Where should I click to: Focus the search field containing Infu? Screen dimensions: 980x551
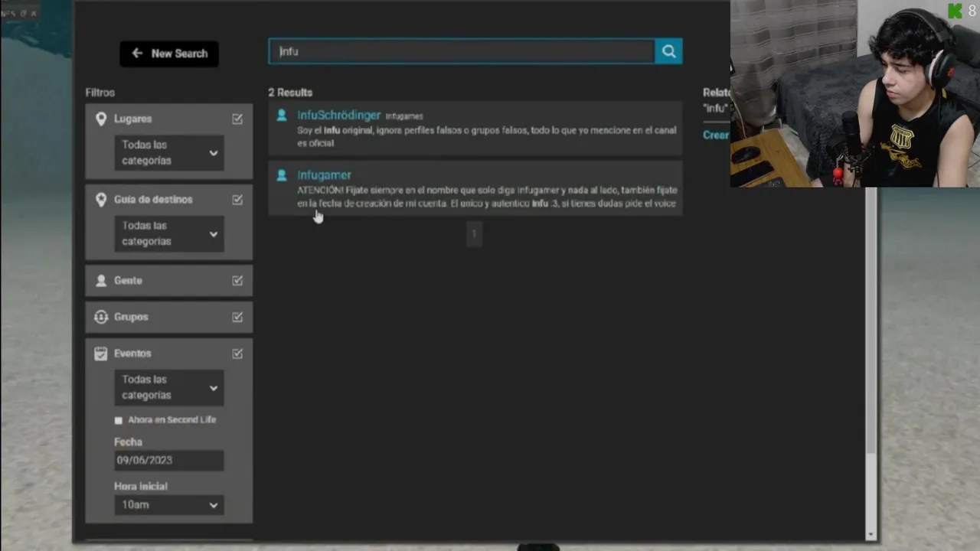point(462,51)
